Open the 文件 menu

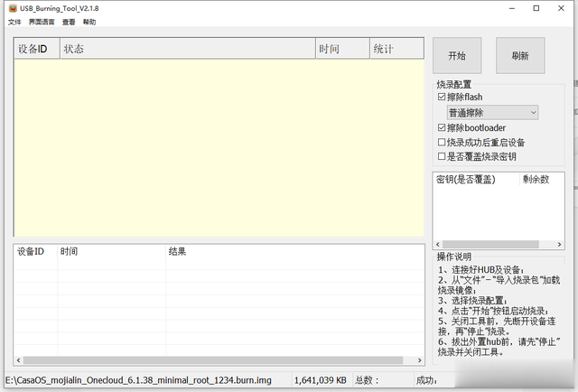(x=14, y=22)
